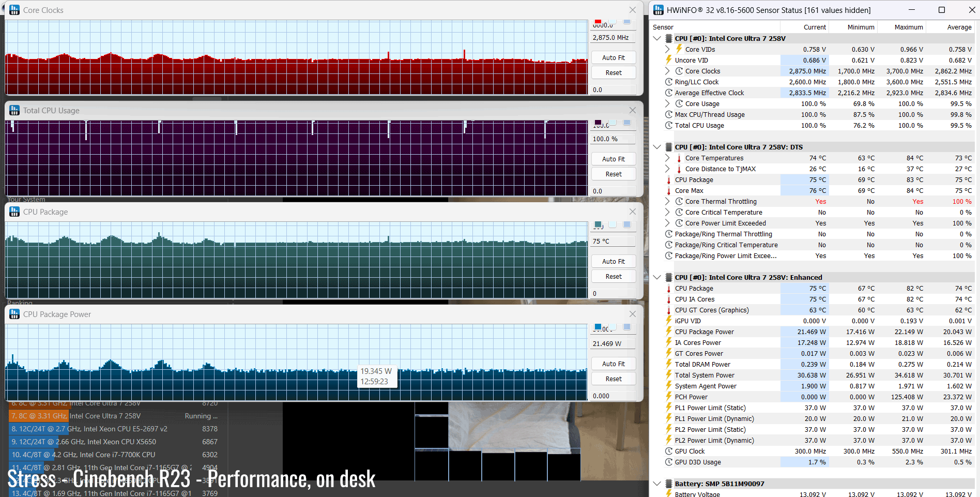The height and width of the screenshot is (497, 980).
Task: Collapse the Battery SMP 5B11M90097 group
Action: coord(657,484)
